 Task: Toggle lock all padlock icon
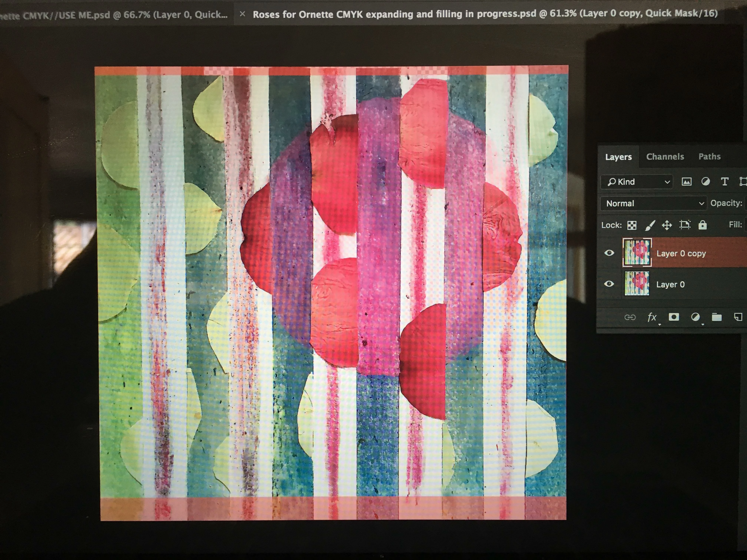(x=702, y=225)
